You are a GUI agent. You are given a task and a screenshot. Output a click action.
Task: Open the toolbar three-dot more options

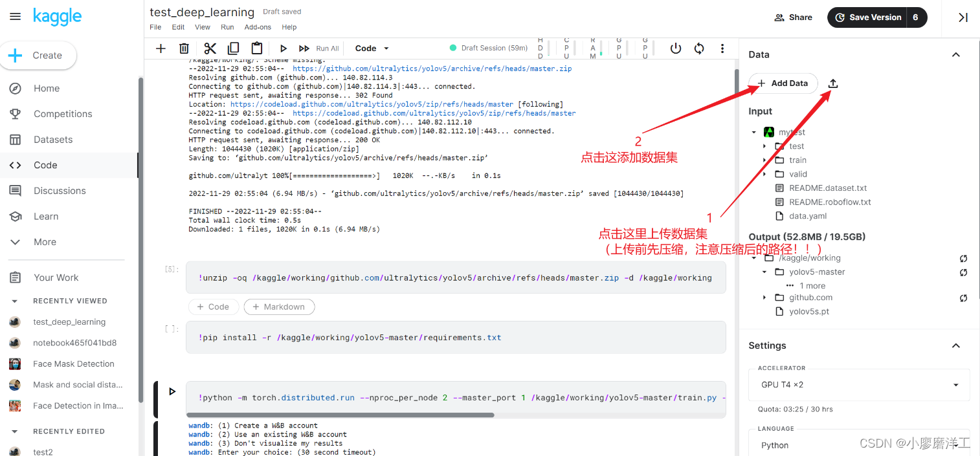(x=722, y=49)
